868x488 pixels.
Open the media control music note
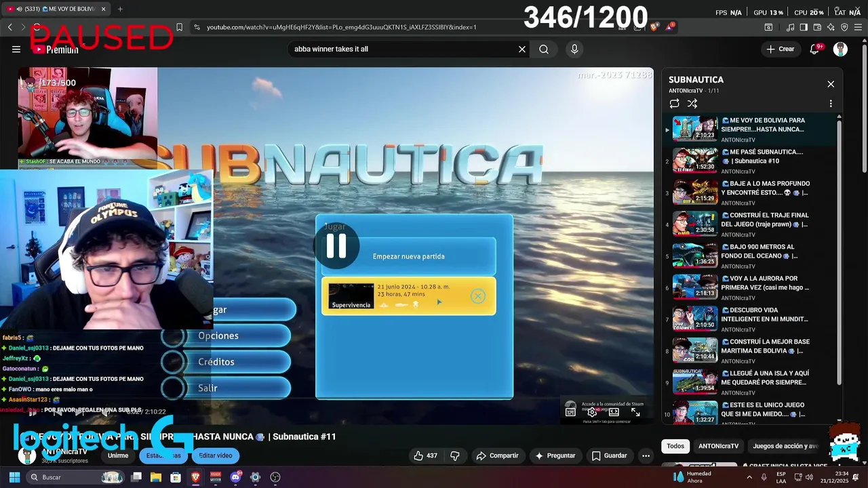point(790,27)
